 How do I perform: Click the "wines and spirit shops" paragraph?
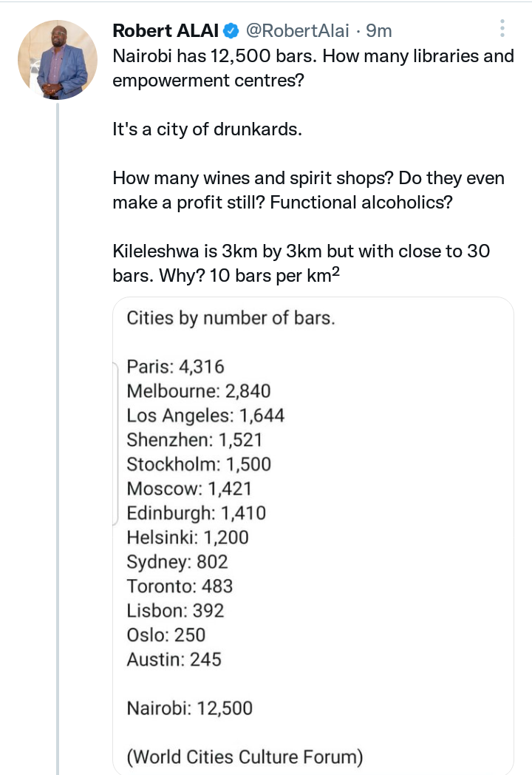tap(308, 190)
